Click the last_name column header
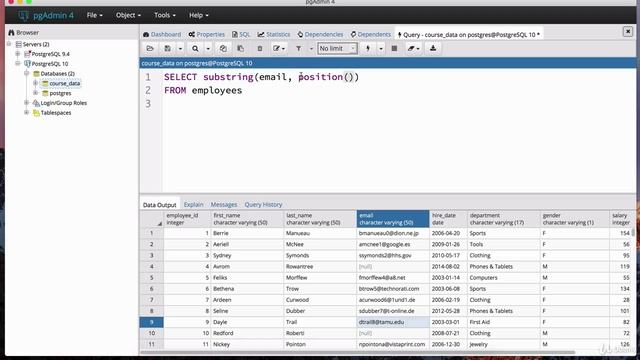 pos(320,219)
